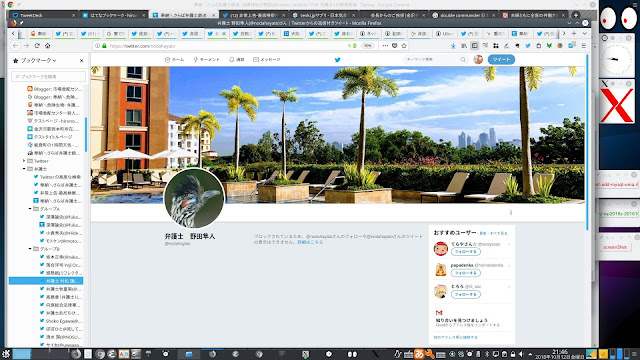
Task: Open the Firefox hamburger menu
Action: coord(583,46)
